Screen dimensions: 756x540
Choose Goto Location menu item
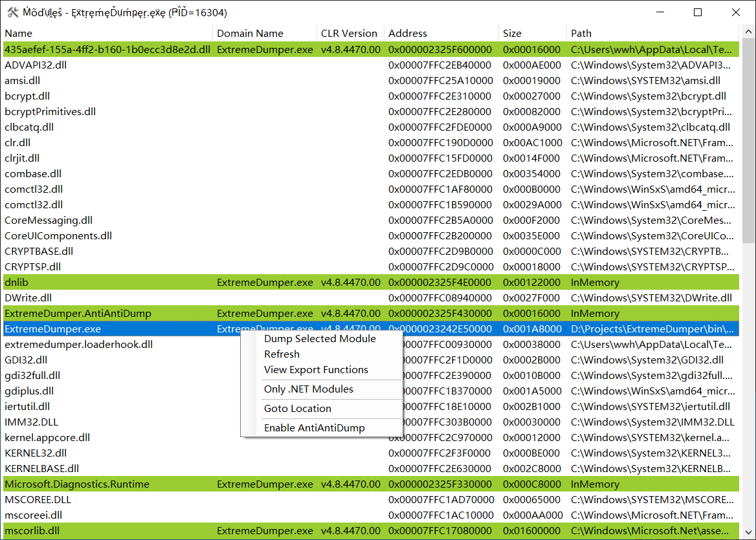point(298,409)
